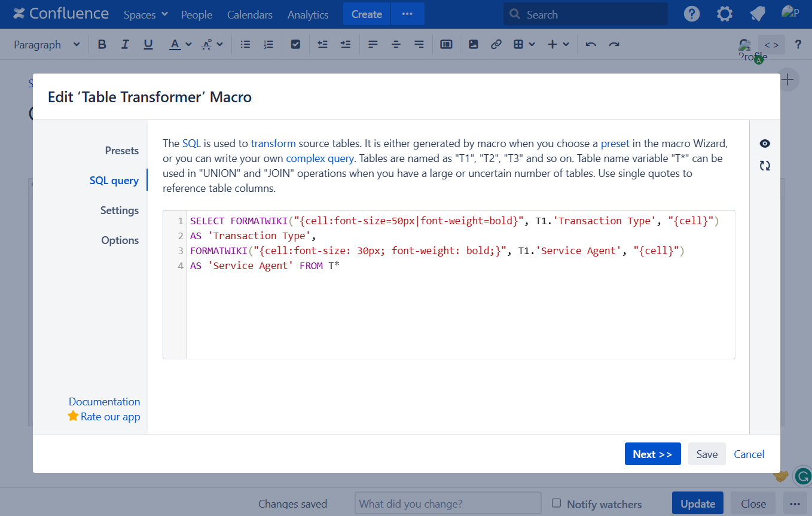Open the Settings tab in macro dialog

tap(120, 210)
